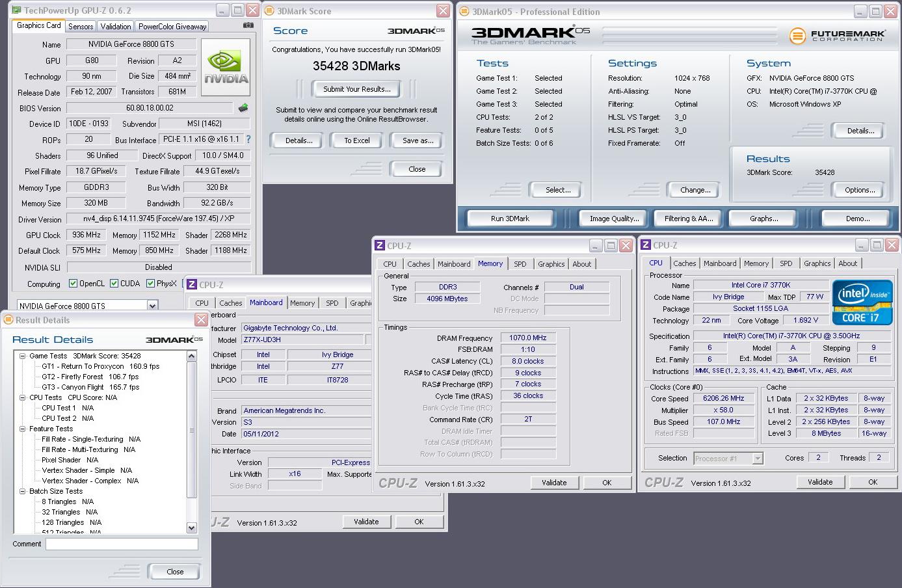Click Options button under Results
This screenshot has width=902, height=588.
click(x=860, y=190)
